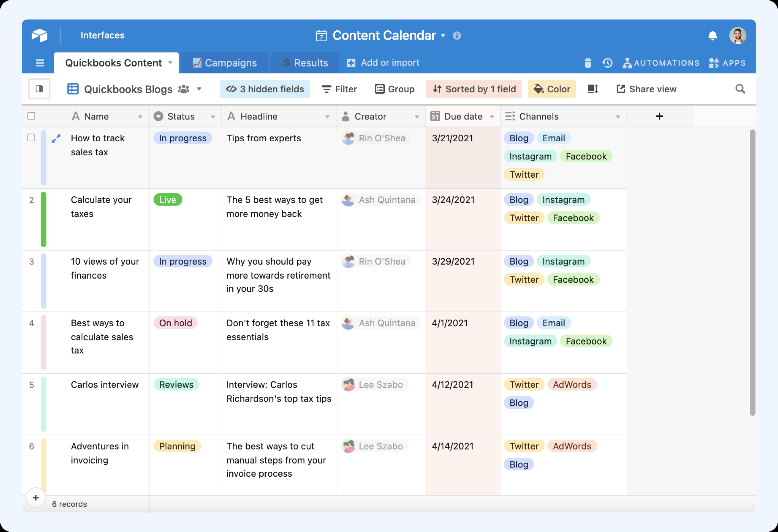Open the row height icon

tap(593, 89)
